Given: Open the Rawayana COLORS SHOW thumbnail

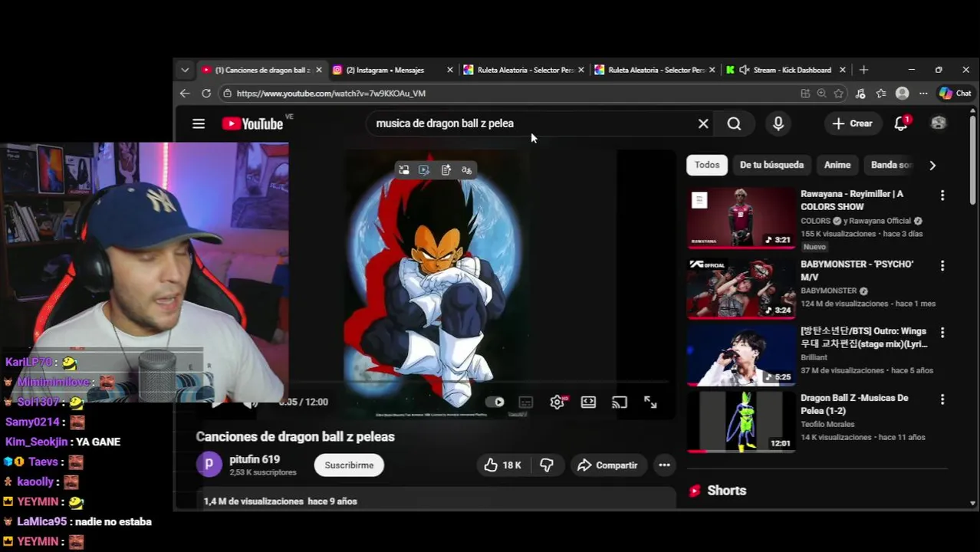Looking at the screenshot, I should (x=742, y=219).
